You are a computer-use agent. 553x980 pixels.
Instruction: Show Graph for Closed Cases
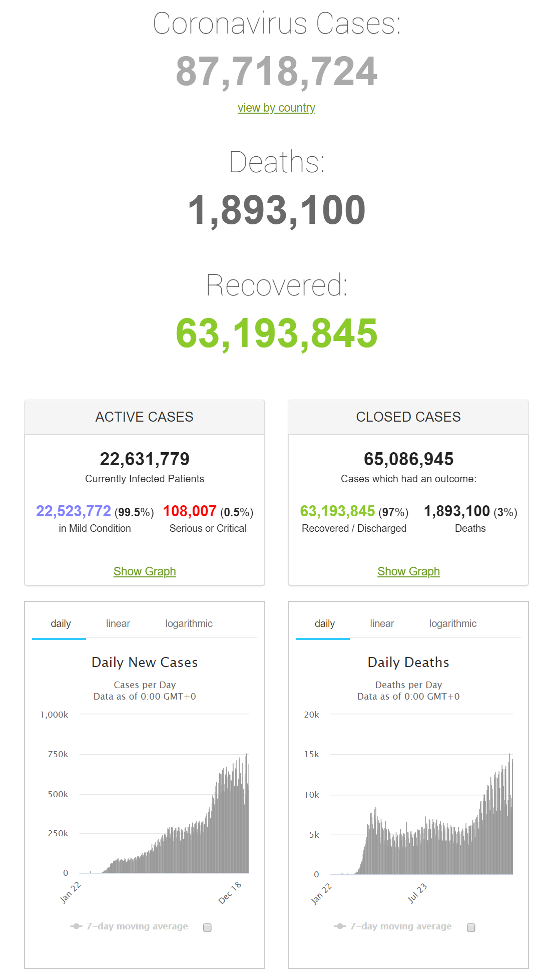point(408,571)
